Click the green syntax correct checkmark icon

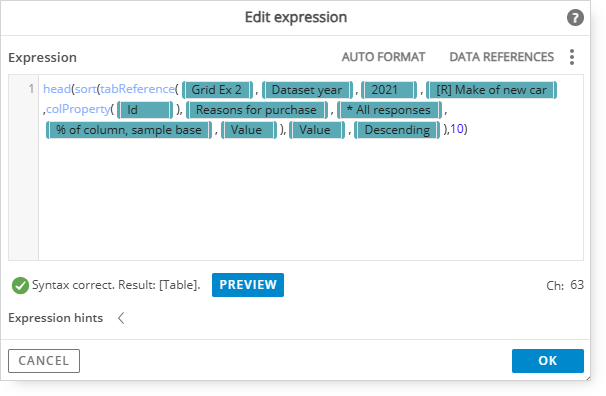[20, 286]
